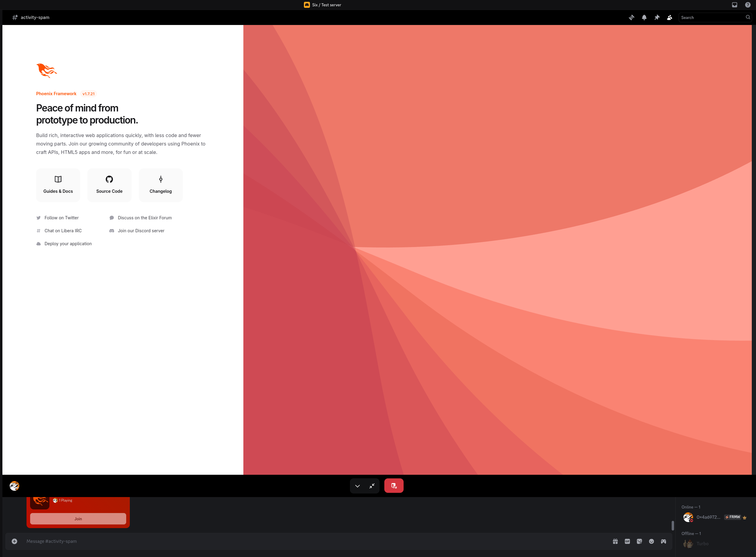Open the apps game controller icon

[663, 542]
